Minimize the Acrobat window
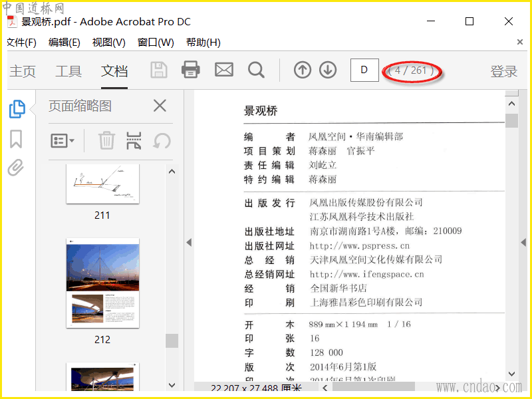This screenshot has width=532, height=399. [431, 21]
